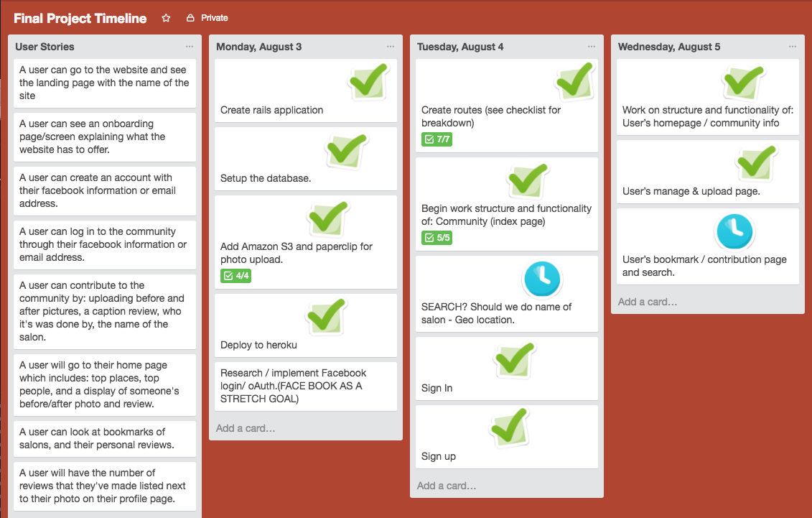812x518 pixels.
Task: Click the Final Project Timeline board title
Action: click(80, 18)
